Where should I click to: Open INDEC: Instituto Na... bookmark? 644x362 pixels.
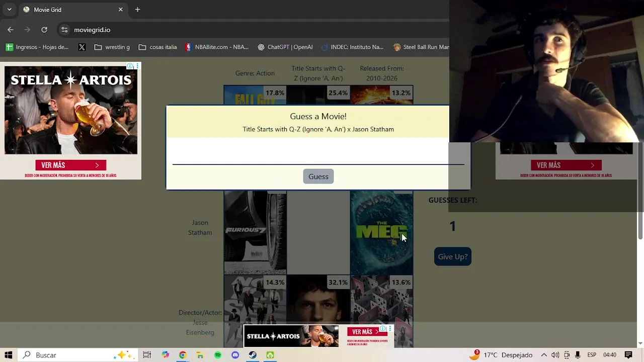point(352,47)
